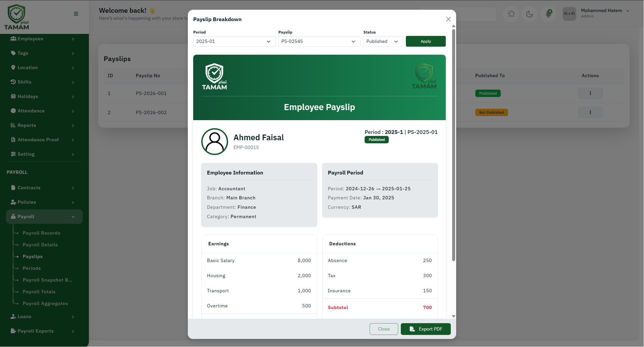
Task: Open Payroll Totals in sidebar submenu
Action: 39,292
